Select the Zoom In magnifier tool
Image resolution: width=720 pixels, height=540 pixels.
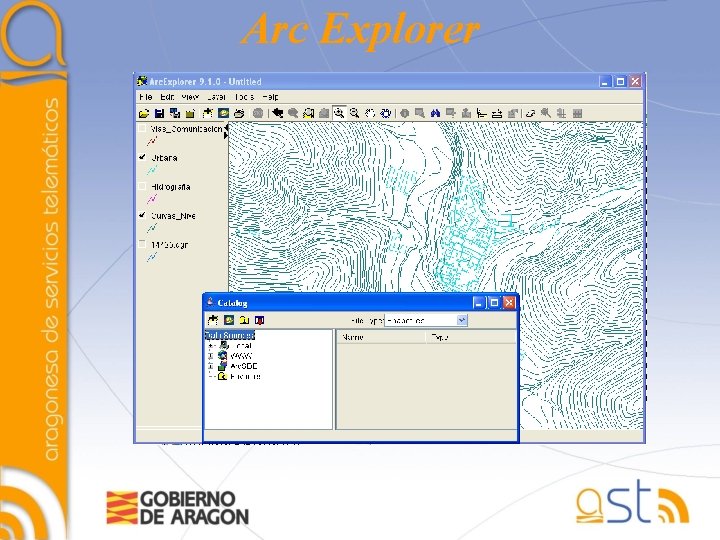click(x=339, y=113)
